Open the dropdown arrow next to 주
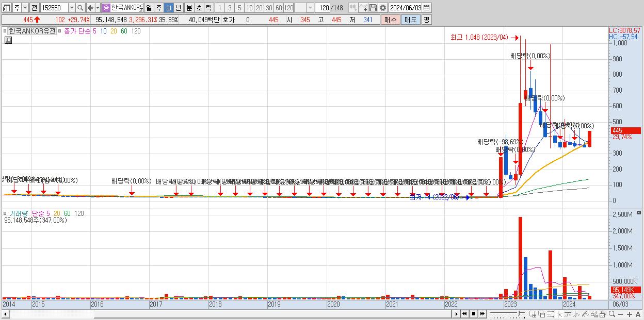The width and height of the screenshot is (644, 320). point(25,8)
